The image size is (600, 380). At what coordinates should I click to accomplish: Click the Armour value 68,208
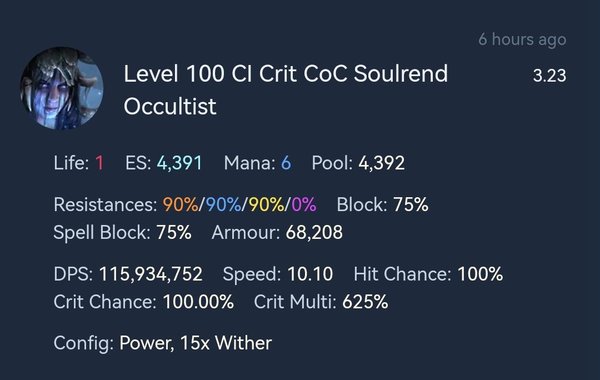tap(314, 232)
